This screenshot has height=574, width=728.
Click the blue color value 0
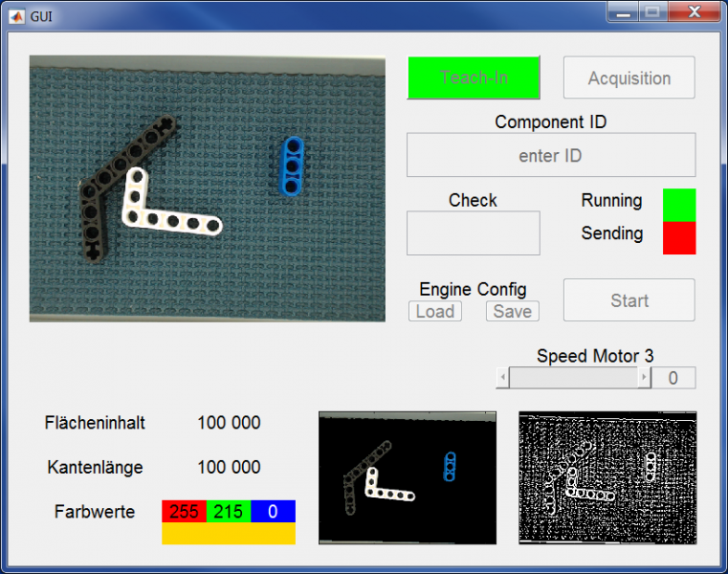pos(273,511)
